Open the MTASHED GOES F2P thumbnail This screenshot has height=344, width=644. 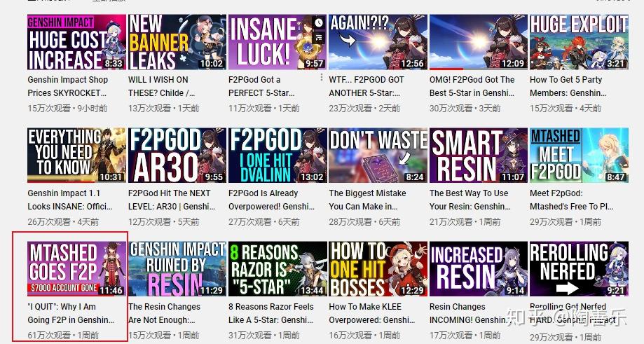(76, 268)
